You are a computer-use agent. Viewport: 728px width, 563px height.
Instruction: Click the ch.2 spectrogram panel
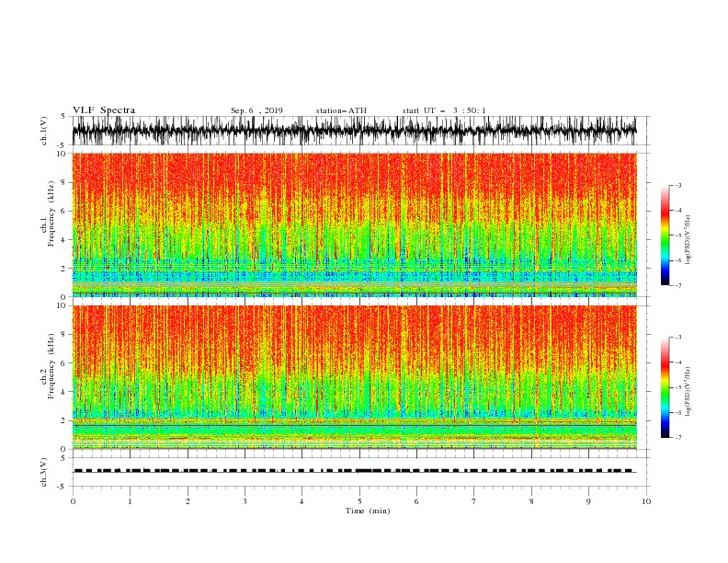tap(354, 377)
